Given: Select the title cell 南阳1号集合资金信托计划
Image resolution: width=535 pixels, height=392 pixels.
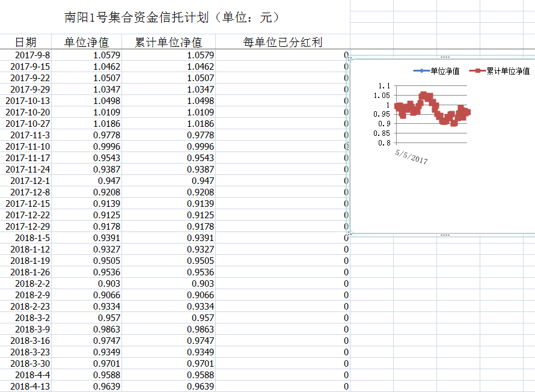Looking at the screenshot, I should click(172, 17).
